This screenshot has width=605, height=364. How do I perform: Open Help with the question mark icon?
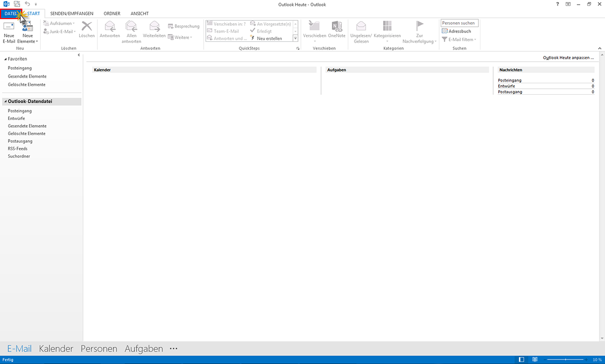(557, 4)
